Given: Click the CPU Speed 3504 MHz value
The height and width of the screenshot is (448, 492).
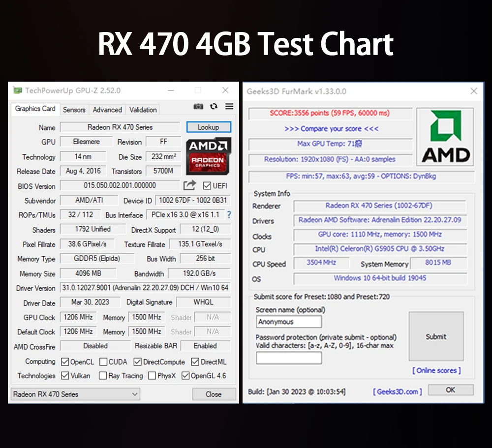Looking at the screenshot, I should pos(321,263).
